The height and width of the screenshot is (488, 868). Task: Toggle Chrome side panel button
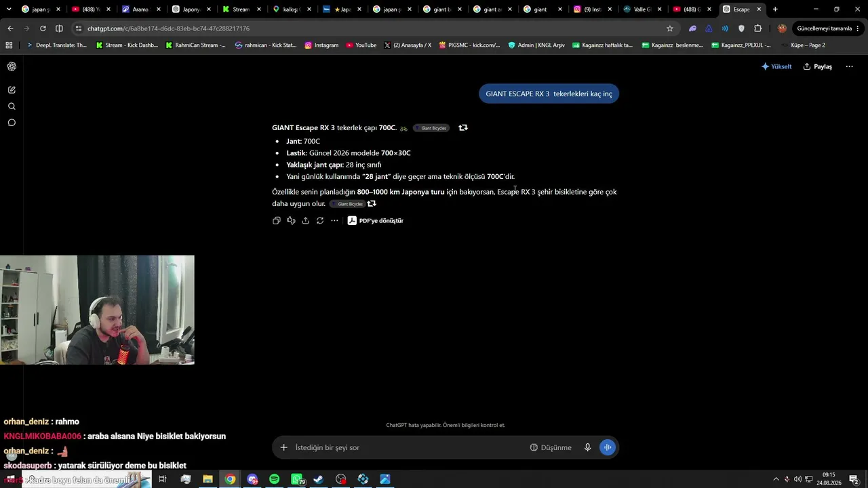(x=59, y=28)
